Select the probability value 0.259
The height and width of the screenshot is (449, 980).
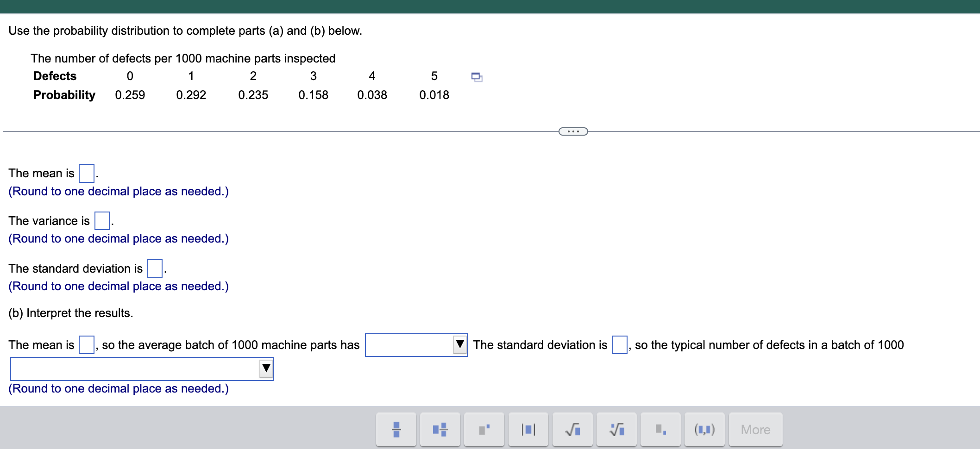tap(130, 95)
